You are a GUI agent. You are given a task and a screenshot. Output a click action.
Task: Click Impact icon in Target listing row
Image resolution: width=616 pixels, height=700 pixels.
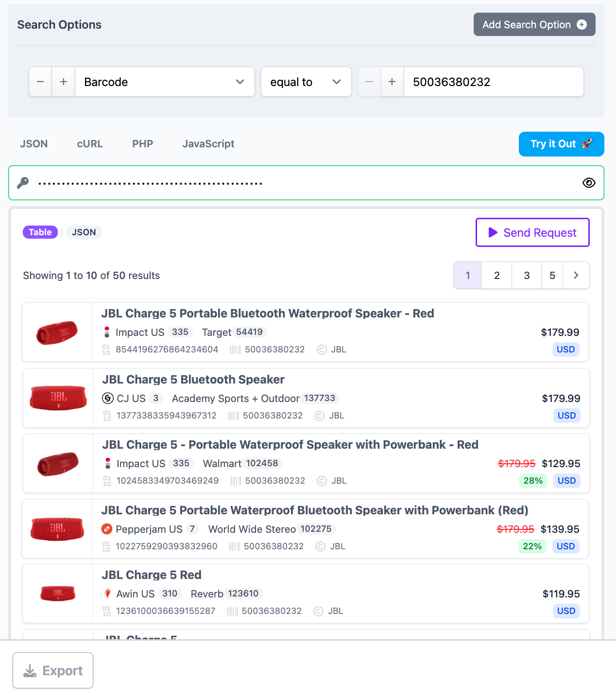(x=107, y=332)
